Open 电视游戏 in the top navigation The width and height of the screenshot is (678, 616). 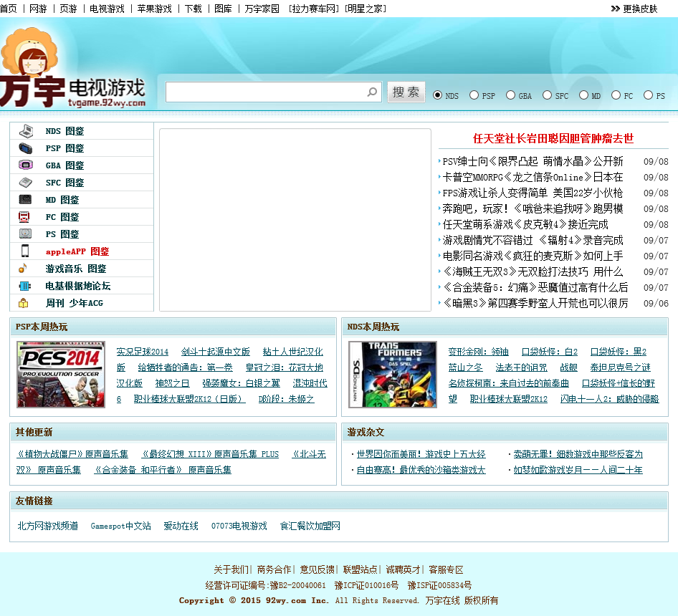pyautogui.click(x=107, y=9)
